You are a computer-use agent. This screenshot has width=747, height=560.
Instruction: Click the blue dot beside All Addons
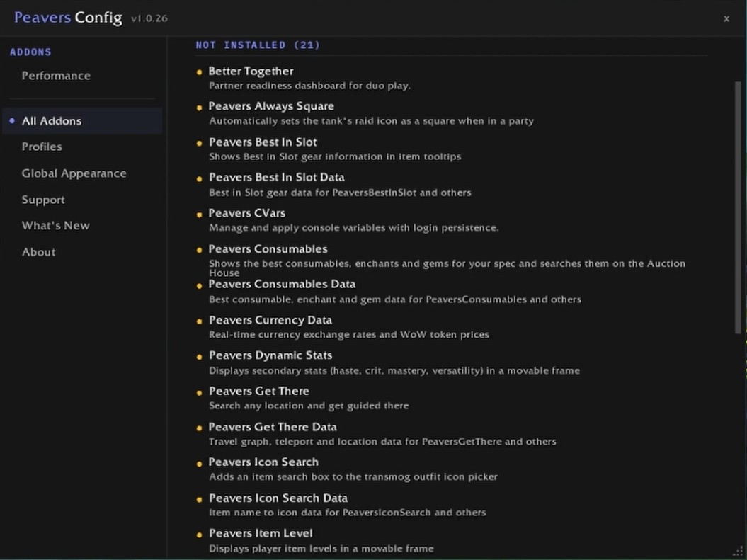(12, 120)
